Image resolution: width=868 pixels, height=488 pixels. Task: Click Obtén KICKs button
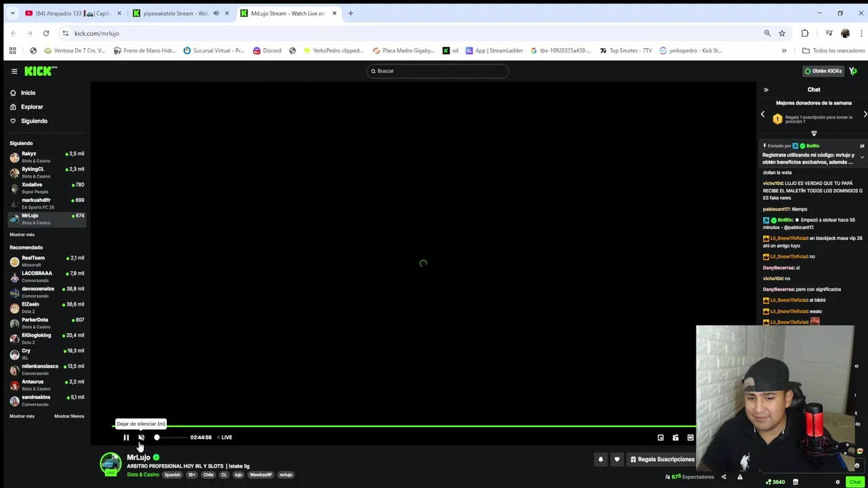coord(823,71)
